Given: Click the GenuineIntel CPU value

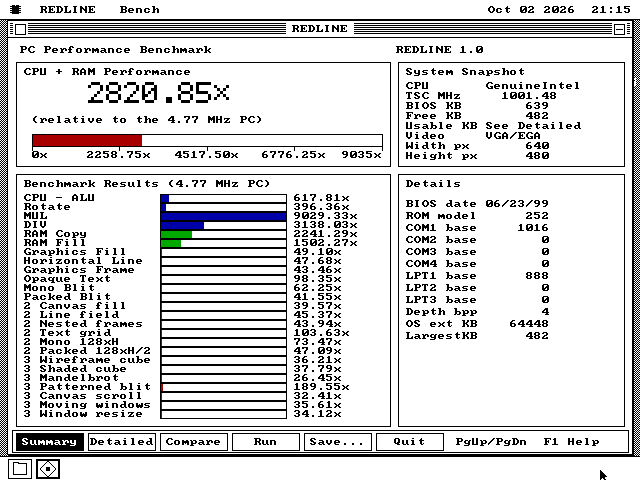Looking at the screenshot, I should [533, 86].
